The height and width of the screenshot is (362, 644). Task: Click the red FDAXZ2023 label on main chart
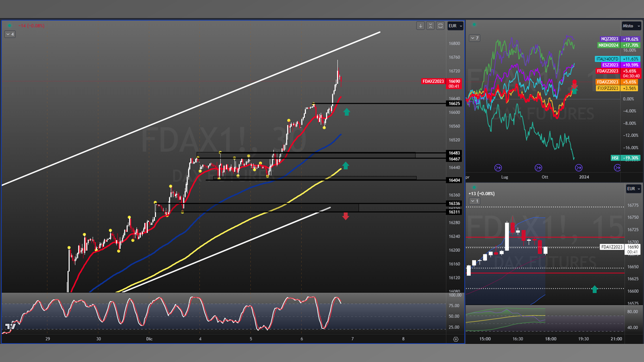click(x=434, y=81)
